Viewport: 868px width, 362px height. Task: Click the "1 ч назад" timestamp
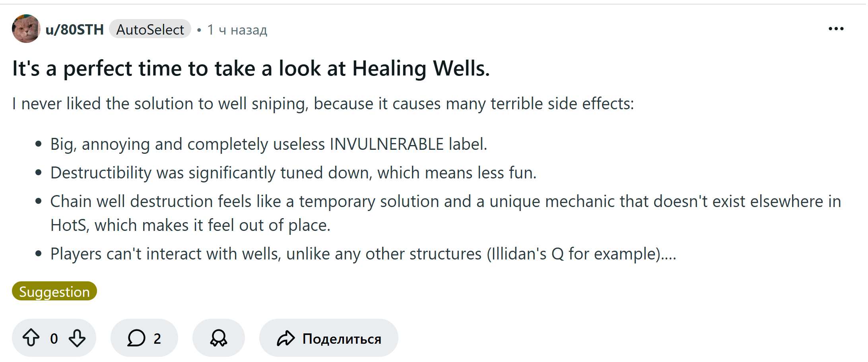click(237, 30)
